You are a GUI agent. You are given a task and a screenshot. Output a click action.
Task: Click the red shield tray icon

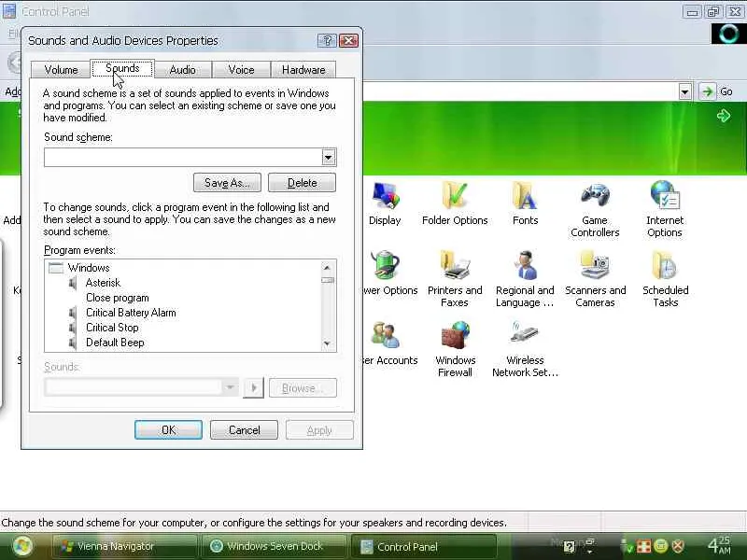pyautogui.click(x=678, y=546)
